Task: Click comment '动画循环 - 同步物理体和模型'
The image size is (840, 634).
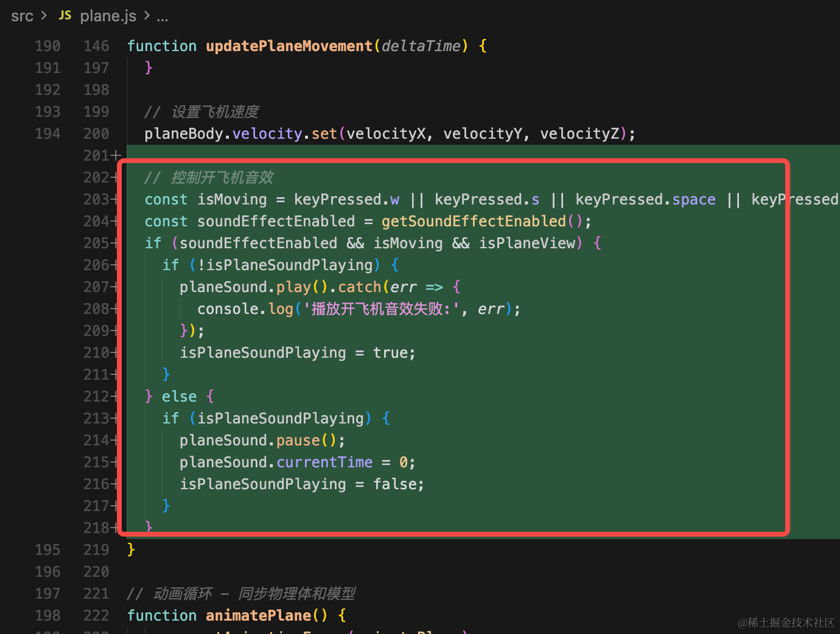Action: pyautogui.click(x=241, y=594)
